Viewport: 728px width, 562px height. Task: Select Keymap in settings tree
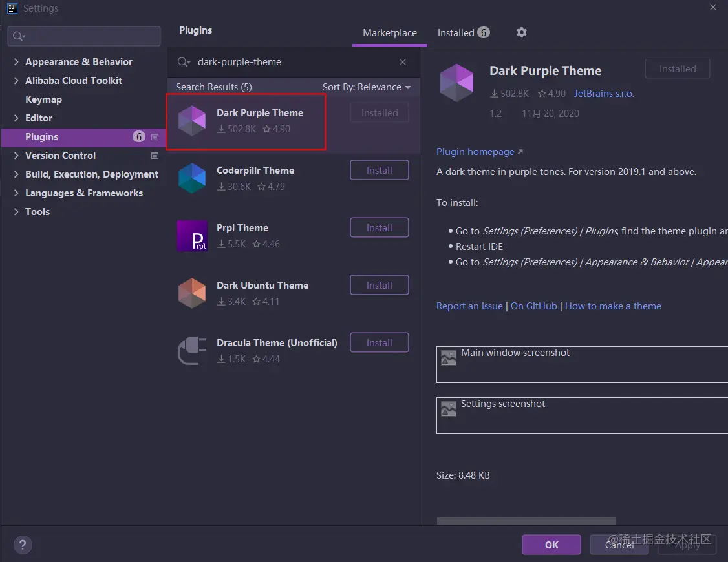pyautogui.click(x=44, y=99)
